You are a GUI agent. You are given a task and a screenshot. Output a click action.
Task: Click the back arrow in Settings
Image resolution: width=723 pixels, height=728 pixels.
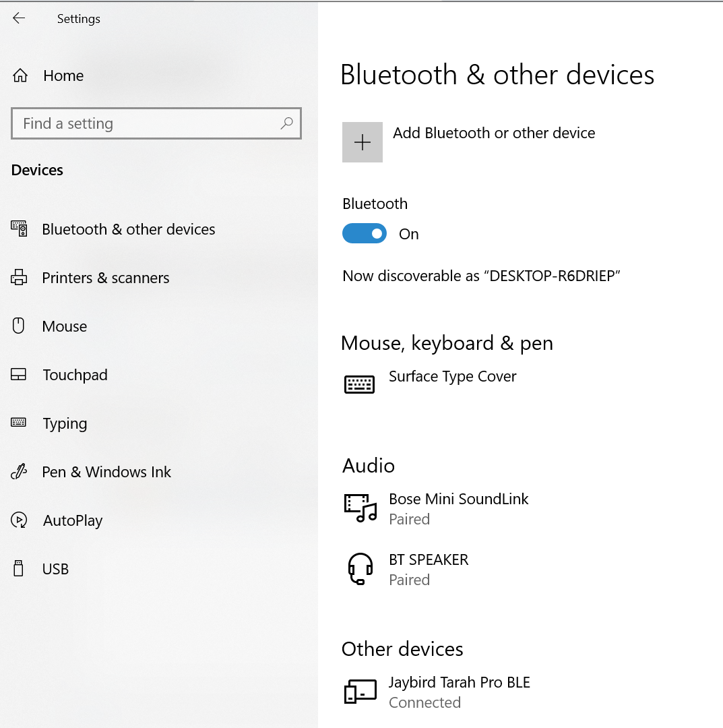(19, 19)
